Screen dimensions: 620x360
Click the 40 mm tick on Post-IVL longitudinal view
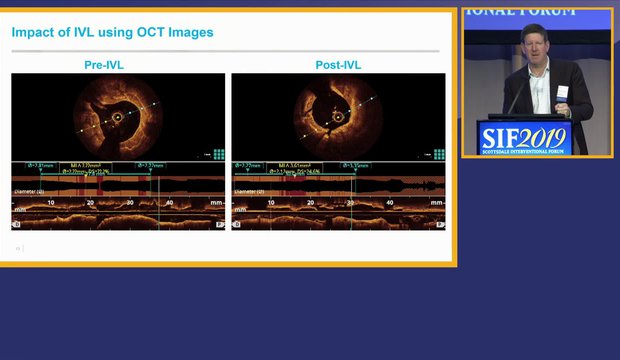(389, 203)
